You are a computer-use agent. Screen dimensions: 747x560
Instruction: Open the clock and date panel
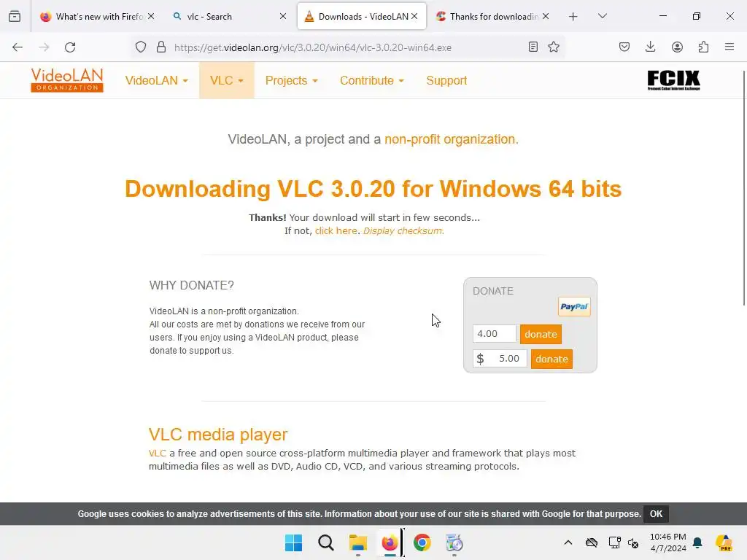[668, 542]
